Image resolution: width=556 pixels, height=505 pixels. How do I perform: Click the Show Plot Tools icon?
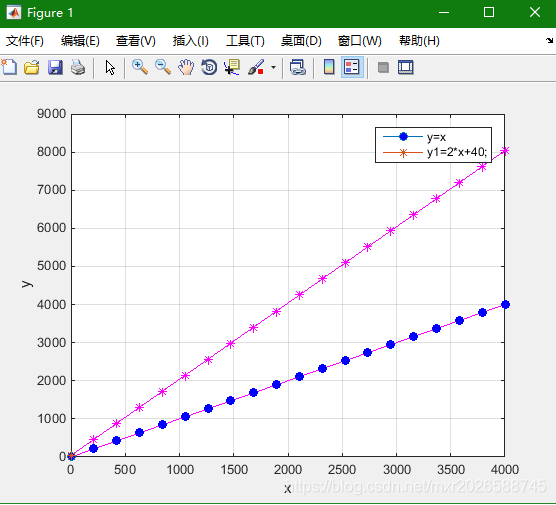[406, 67]
